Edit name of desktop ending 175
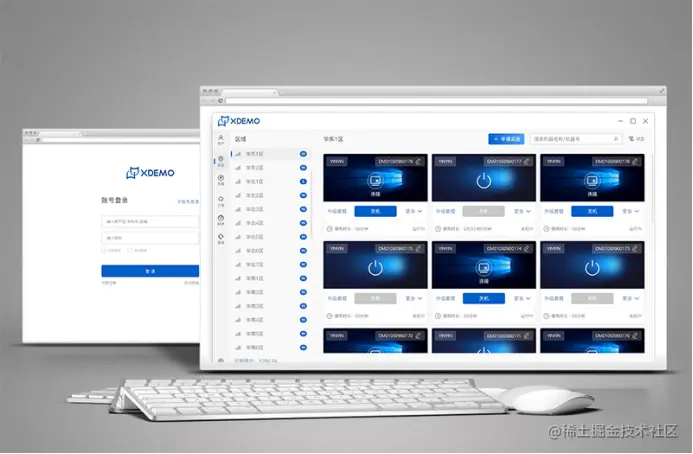 [418, 248]
